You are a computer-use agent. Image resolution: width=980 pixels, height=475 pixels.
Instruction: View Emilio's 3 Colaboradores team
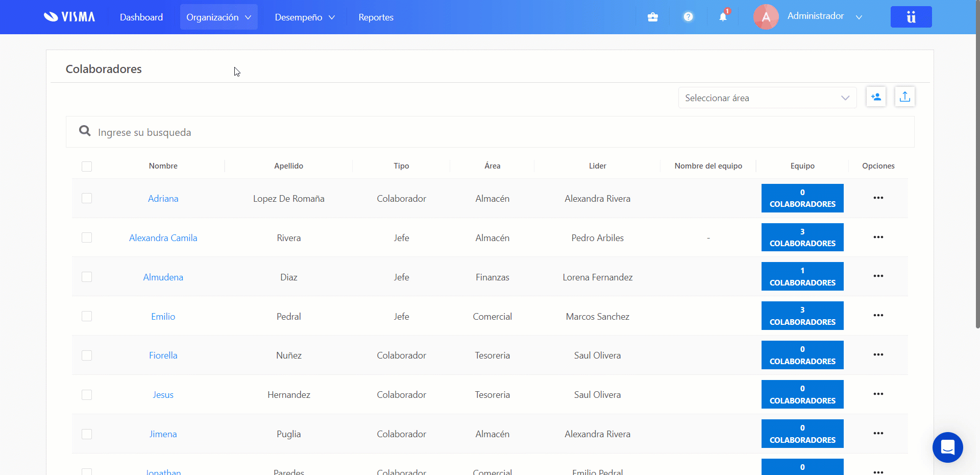(802, 316)
